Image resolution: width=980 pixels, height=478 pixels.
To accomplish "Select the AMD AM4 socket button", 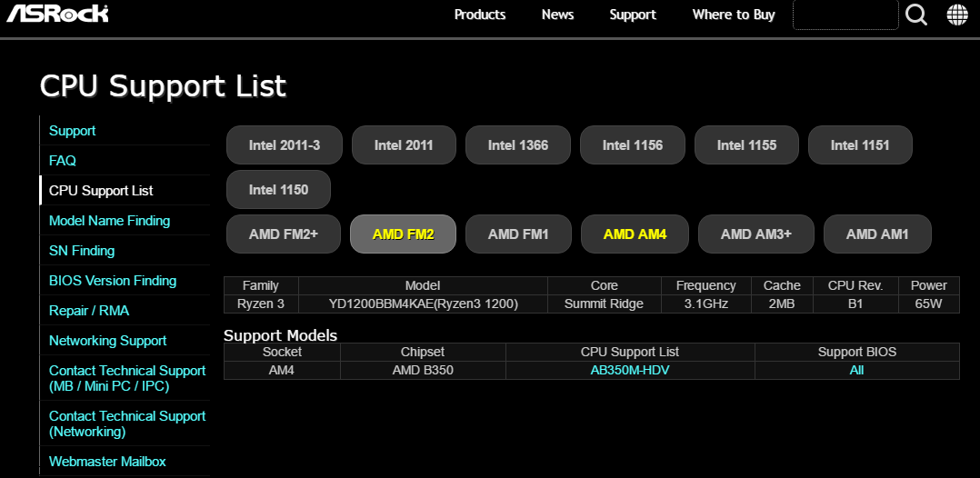I will click(635, 234).
